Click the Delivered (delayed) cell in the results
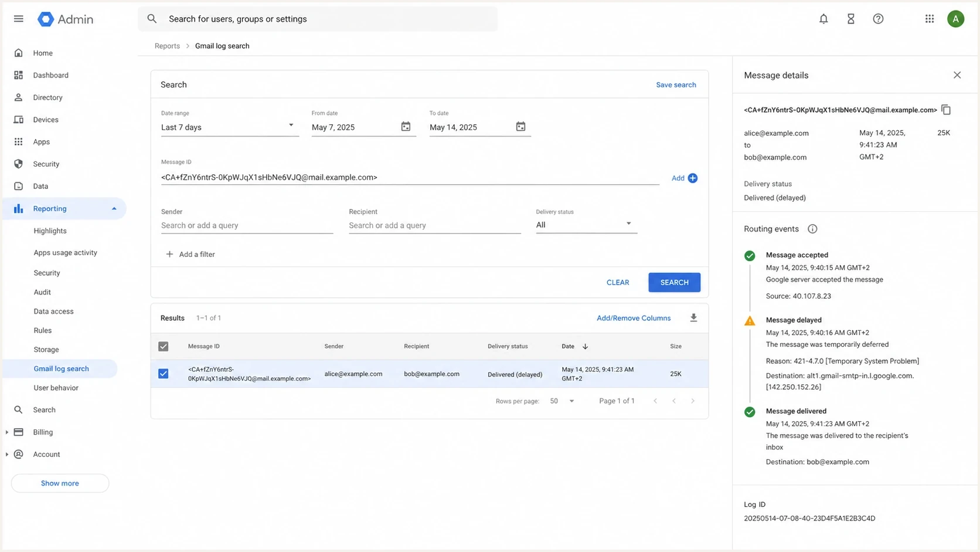The image size is (980, 552). [x=515, y=374]
